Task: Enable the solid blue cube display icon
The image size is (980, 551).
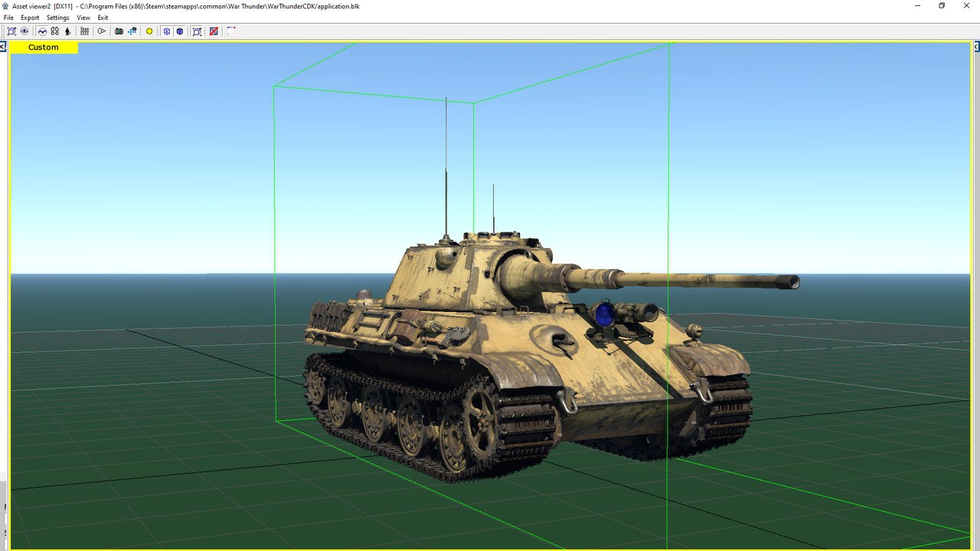Action: 179,31
